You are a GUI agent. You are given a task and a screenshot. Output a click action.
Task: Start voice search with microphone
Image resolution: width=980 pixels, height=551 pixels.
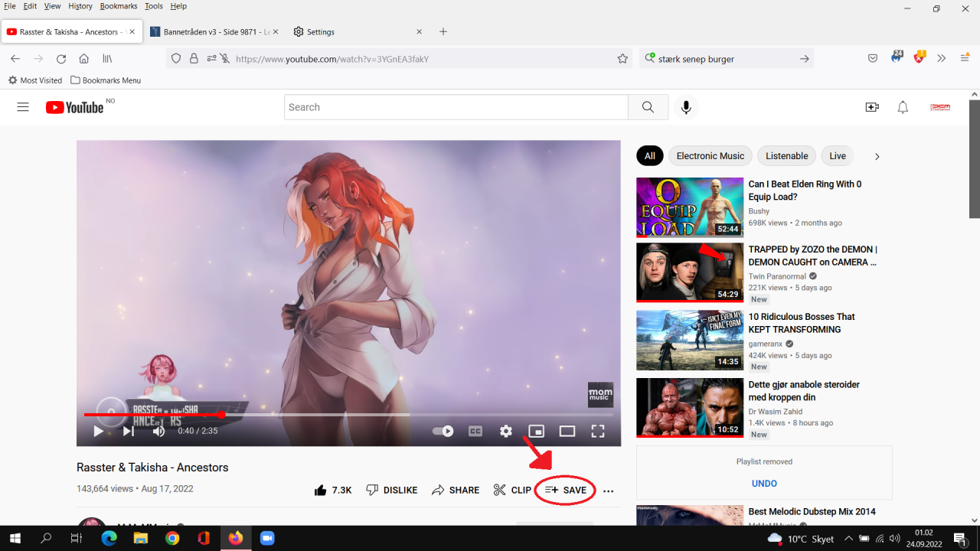[x=686, y=107]
